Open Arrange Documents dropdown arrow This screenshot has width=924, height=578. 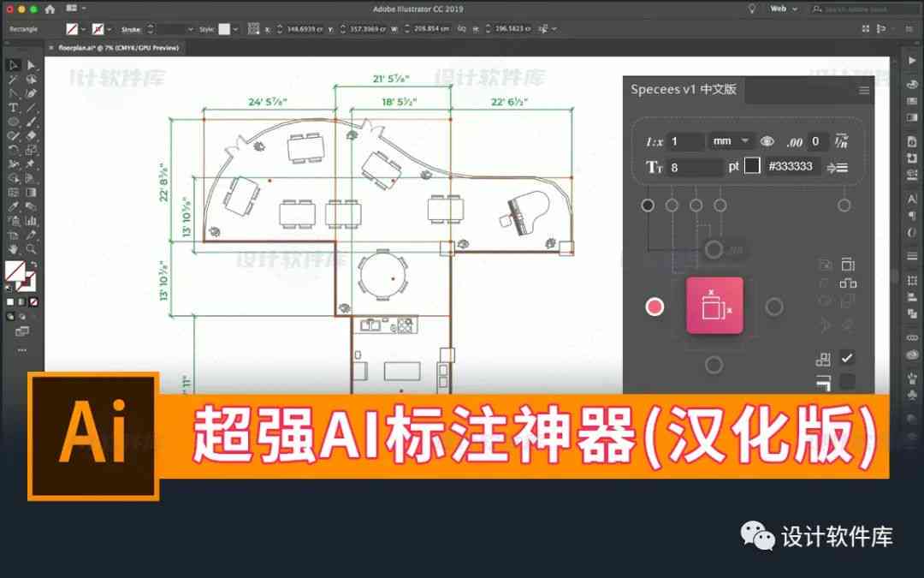coord(84,9)
